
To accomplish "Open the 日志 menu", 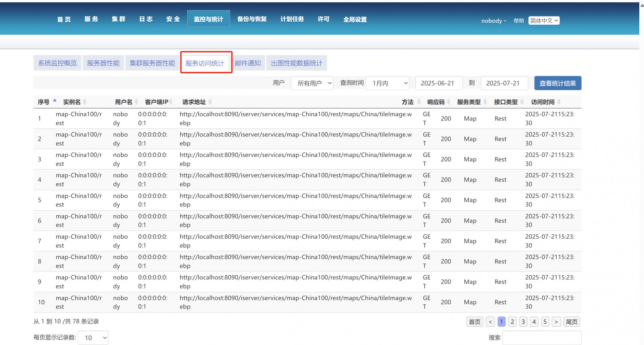I will [146, 19].
